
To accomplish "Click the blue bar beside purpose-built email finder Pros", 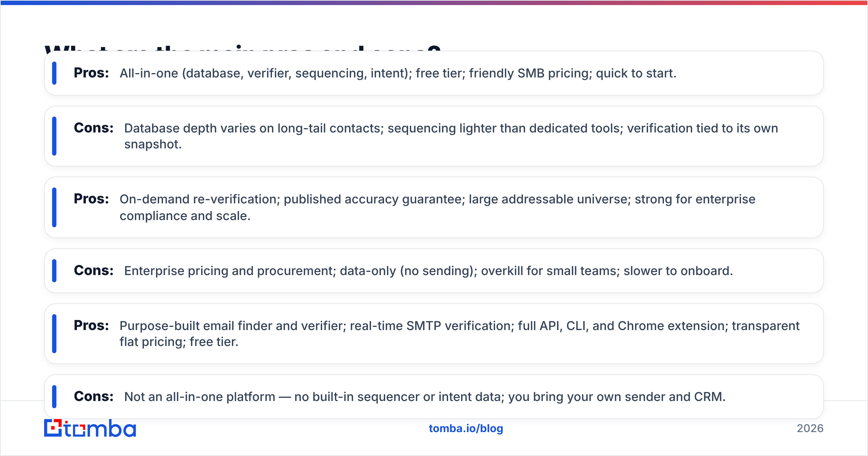I will pos(54,334).
